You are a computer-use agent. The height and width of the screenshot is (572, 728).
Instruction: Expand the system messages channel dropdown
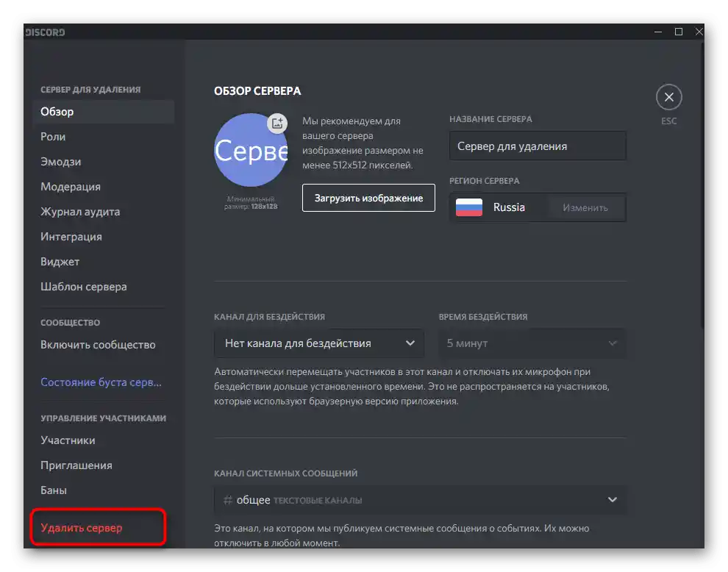[x=420, y=499]
